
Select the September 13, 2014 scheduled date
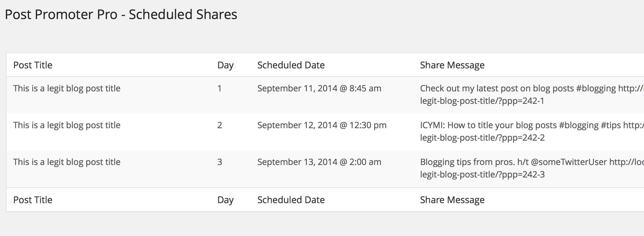tap(319, 162)
